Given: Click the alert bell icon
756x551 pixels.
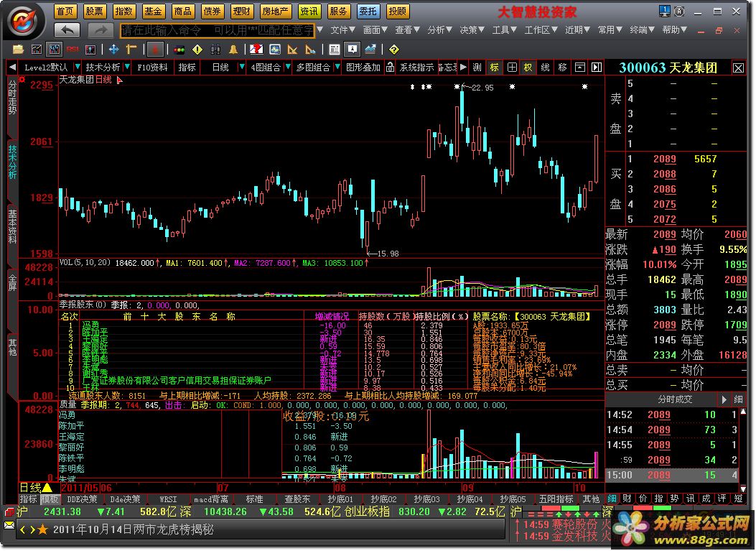Looking at the screenshot, I should (233, 50).
